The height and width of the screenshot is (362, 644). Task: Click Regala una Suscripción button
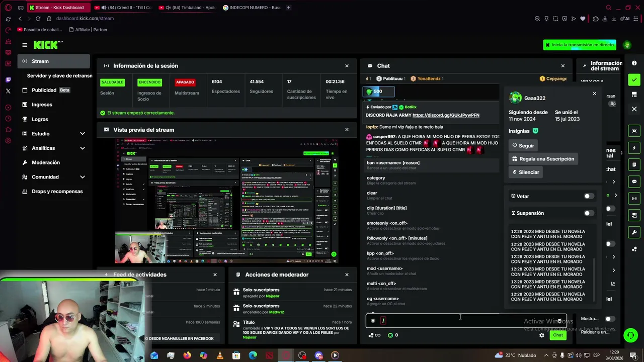543,159
